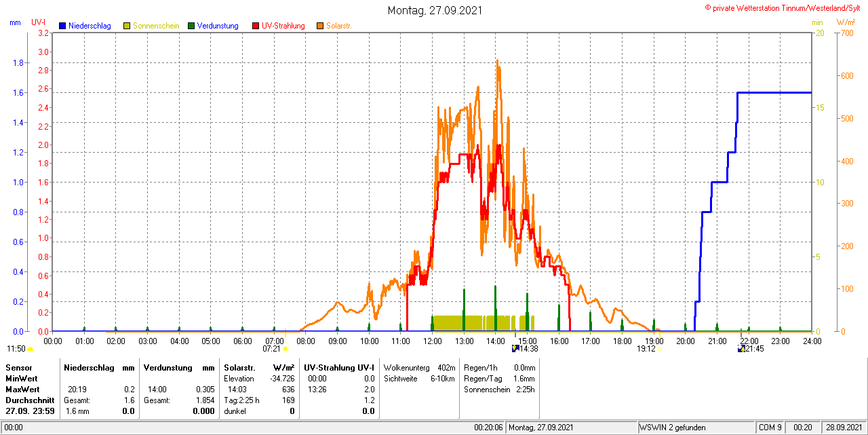Viewport: 868px width, 435px height.
Task: Click the COM 9 status field
Action: coord(770,428)
